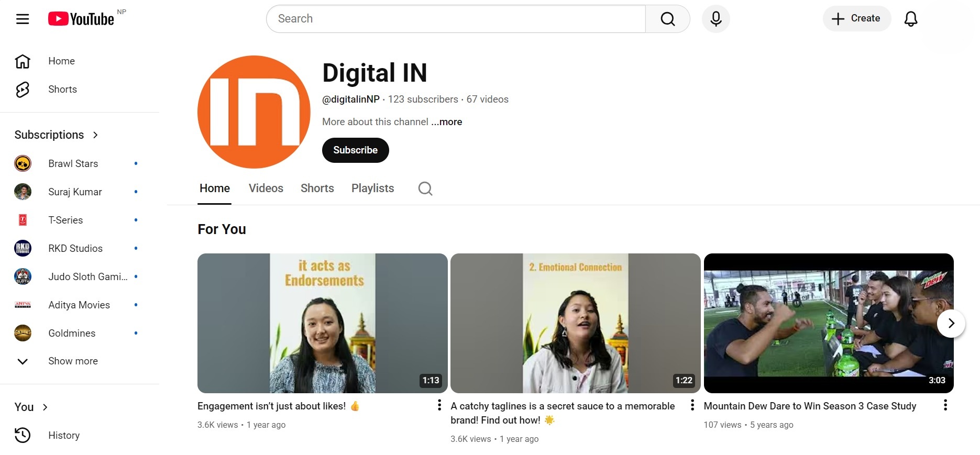The width and height of the screenshot is (980, 455).
Task: Search within channel using magnifier icon
Action: click(425, 188)
